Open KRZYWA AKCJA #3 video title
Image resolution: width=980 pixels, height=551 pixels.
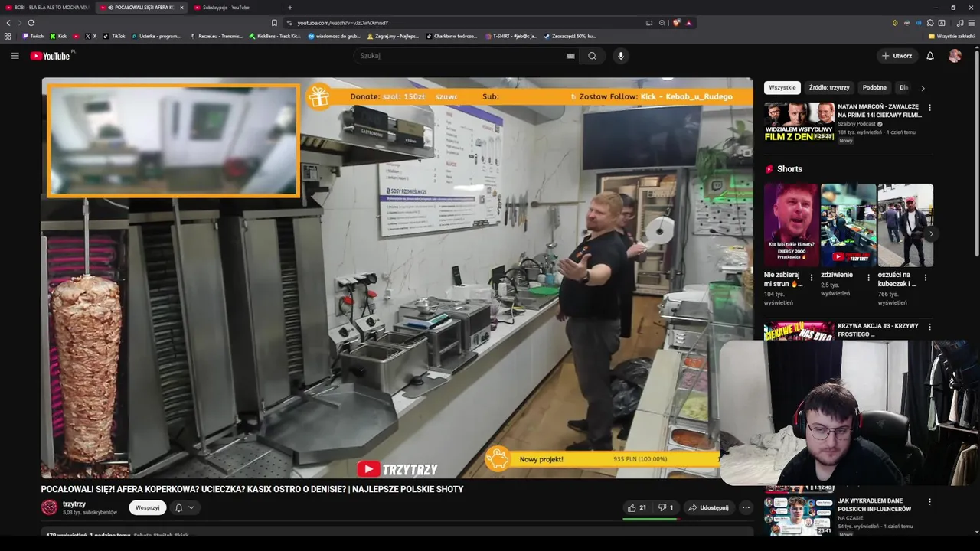878,330
